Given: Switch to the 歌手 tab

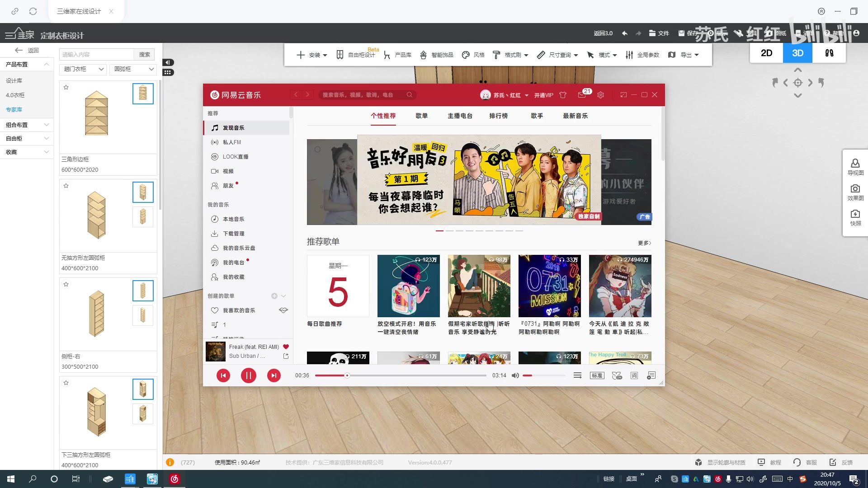Looking at the screenshot, I should [x=537, y=116].
